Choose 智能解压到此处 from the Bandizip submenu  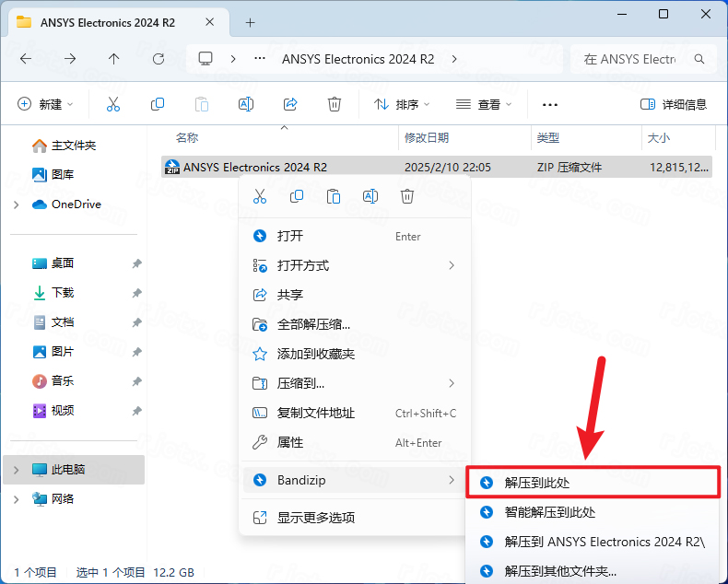tap(550, 512)
